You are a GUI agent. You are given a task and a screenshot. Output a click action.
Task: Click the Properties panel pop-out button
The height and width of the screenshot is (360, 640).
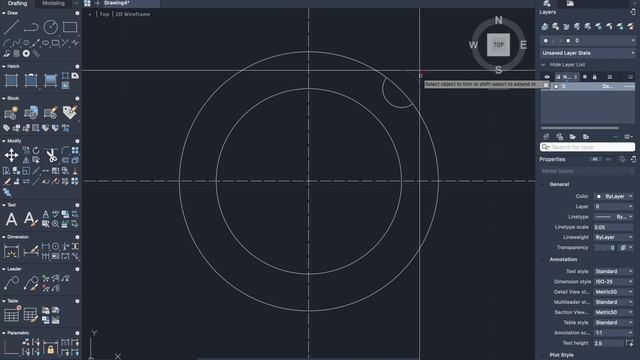pos(633,159)
